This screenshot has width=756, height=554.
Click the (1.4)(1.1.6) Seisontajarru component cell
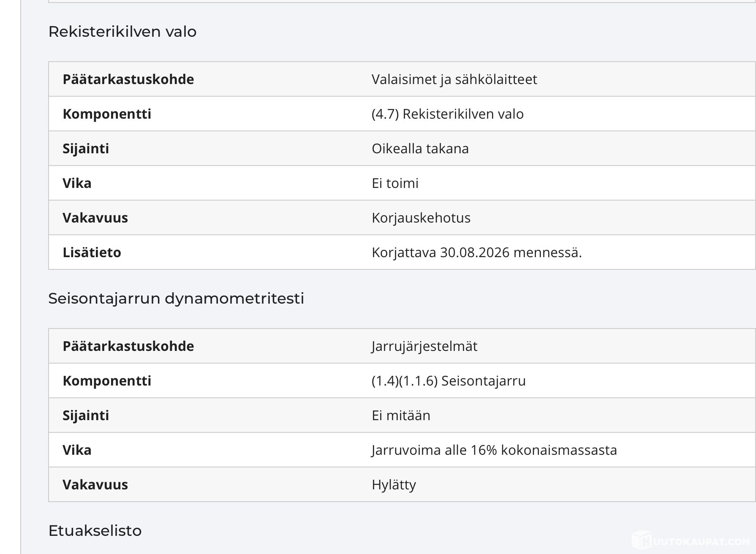pyautogui.click(x=449, y=381)
